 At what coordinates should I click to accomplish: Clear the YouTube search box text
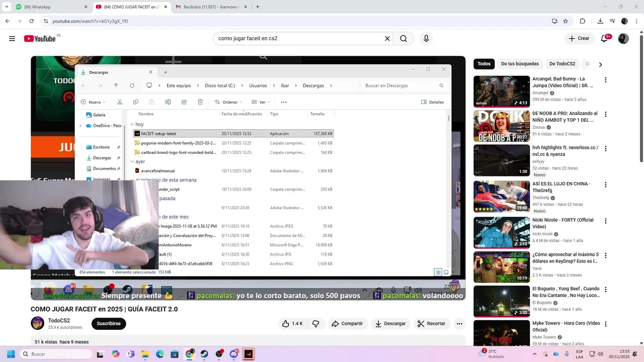387,39
